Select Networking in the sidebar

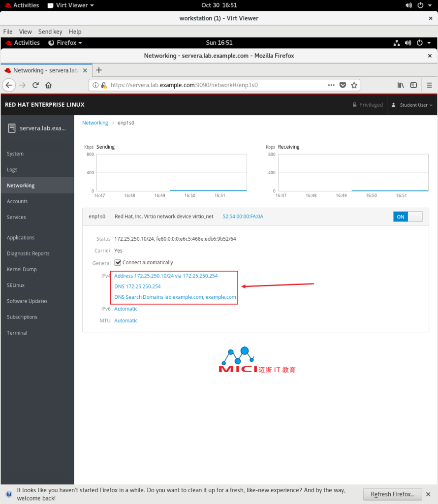pyautogui.click(x=37, y=186)
